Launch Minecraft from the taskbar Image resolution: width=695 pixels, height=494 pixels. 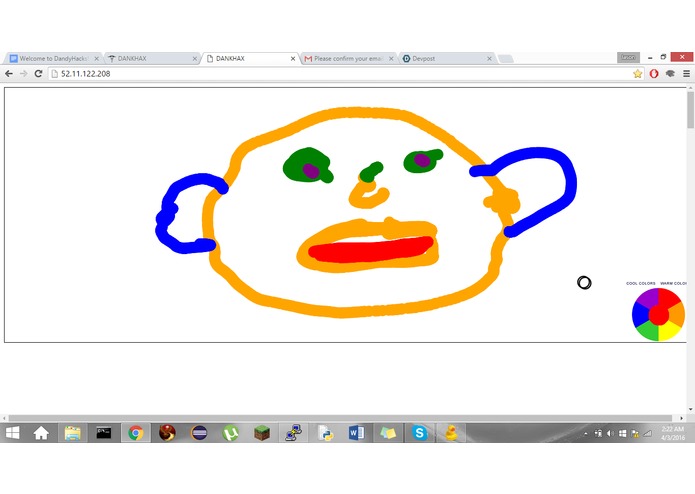(262, 433)
